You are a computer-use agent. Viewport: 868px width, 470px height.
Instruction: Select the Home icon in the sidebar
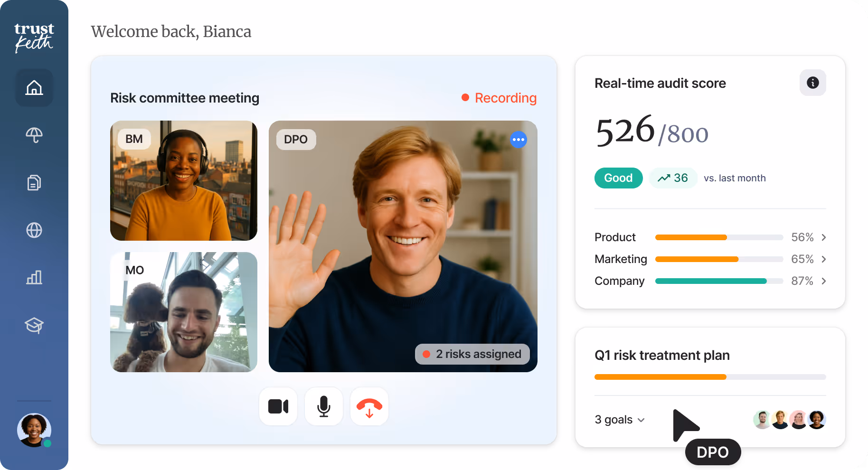(x=34, y=88)
